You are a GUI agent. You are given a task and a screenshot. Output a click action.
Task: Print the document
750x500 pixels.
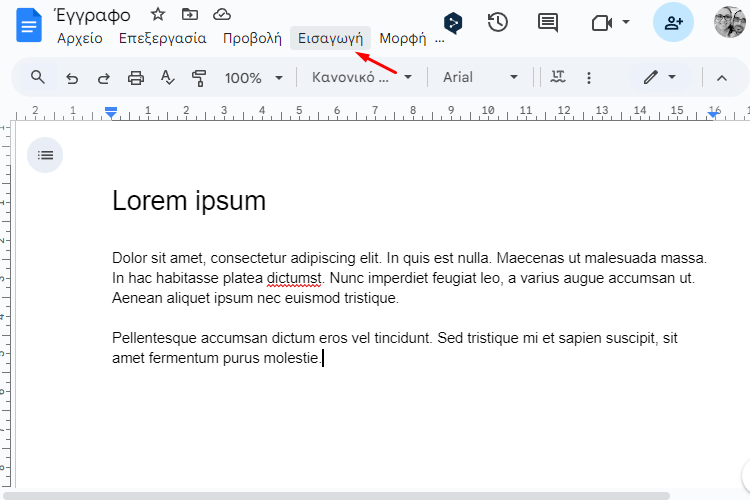click(136, 78)
